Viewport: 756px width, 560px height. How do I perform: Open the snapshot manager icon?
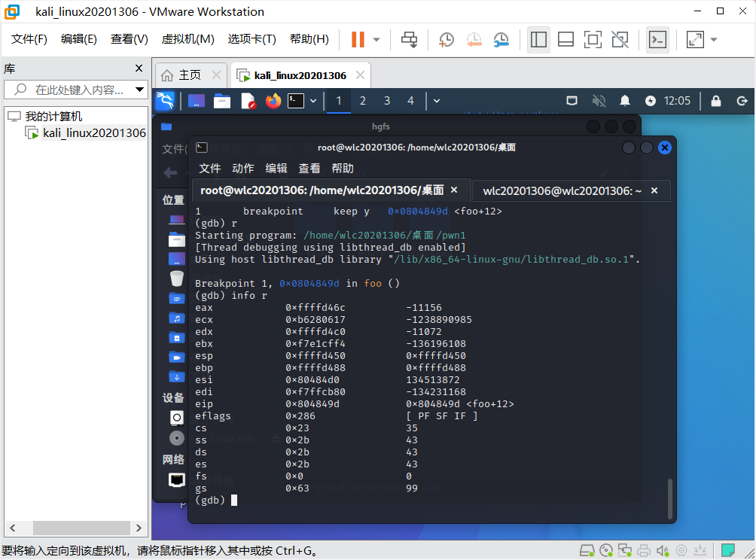501,40
